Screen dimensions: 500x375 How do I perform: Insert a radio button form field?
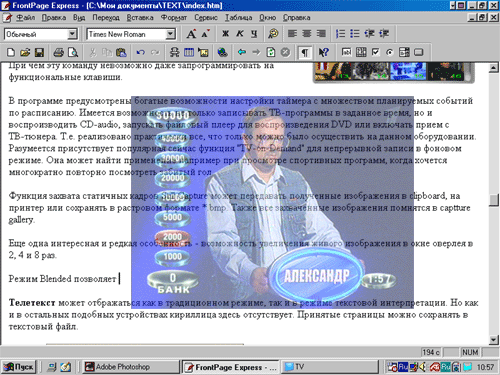click(x=390, y=52)
